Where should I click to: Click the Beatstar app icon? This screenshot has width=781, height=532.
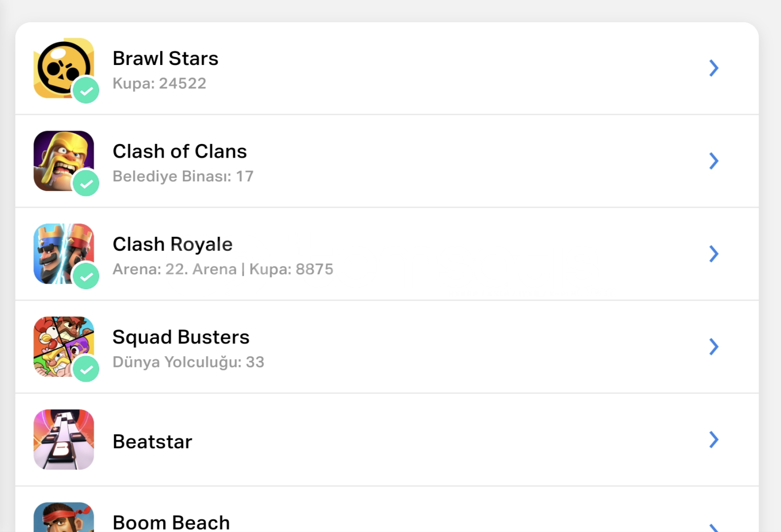pyautogui.click(x=64, y=439)
